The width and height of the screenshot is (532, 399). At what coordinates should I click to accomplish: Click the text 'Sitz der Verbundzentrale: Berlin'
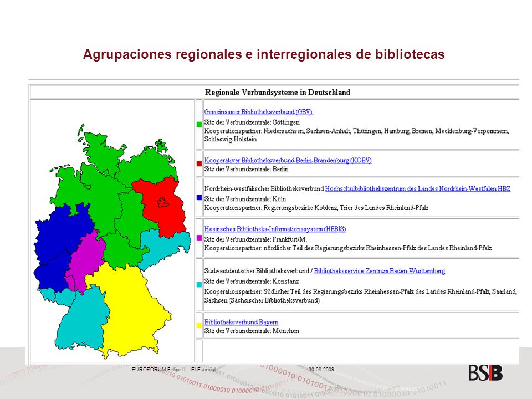(246, 169)
